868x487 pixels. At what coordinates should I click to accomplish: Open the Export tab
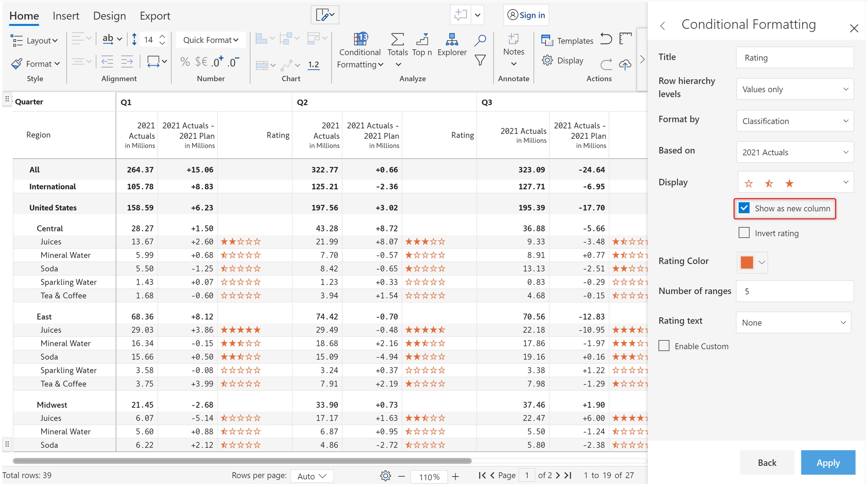[x=155, y=16]
